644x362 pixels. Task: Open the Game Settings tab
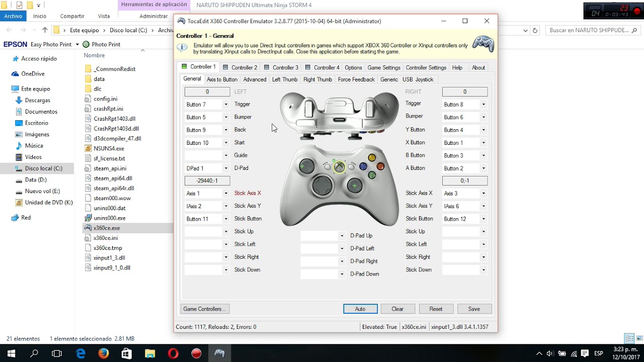384,67
